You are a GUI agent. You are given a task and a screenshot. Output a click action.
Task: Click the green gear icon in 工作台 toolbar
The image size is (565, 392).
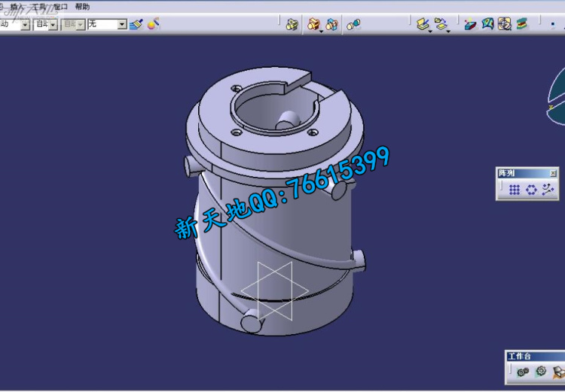tap(540, 372)
